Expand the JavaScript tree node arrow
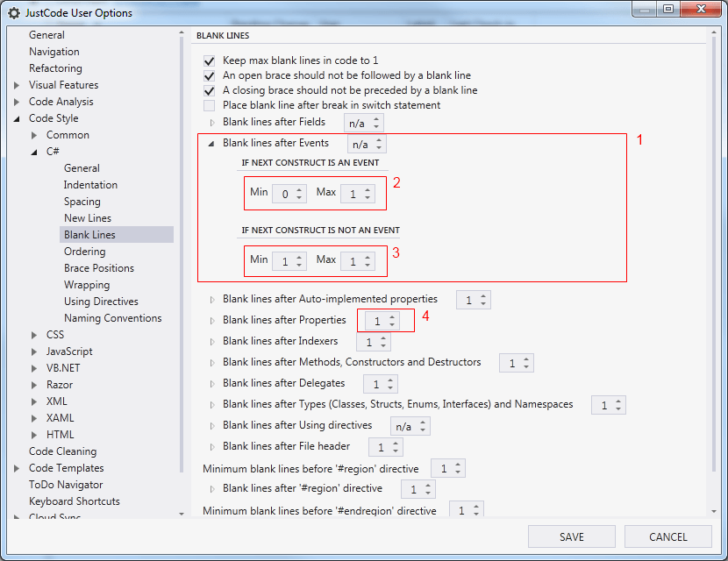This screenshot has width=728, height=561. 34,352
